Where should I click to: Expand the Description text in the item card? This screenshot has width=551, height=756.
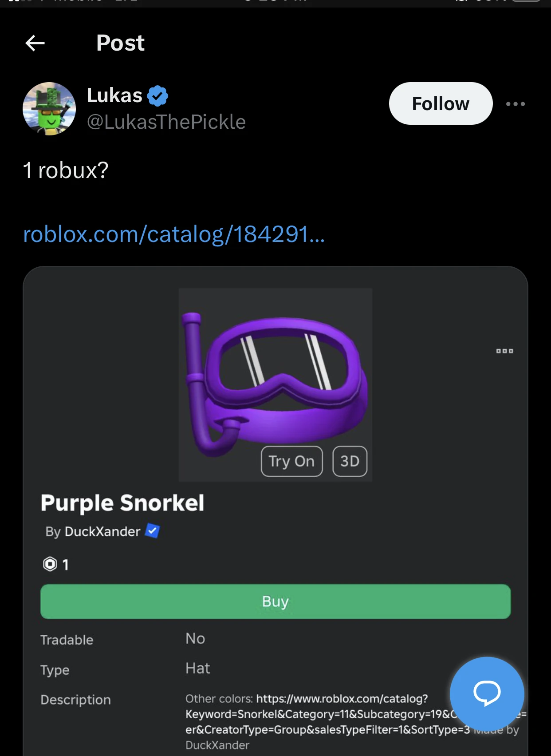coord(75,700)
